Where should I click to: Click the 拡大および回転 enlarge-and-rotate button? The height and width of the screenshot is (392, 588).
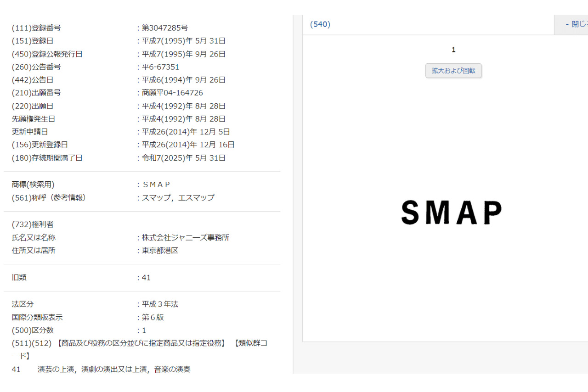[453, 70]
